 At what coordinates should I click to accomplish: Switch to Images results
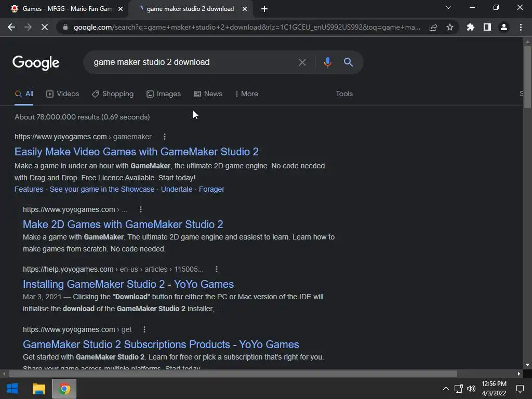pos(164,94)
